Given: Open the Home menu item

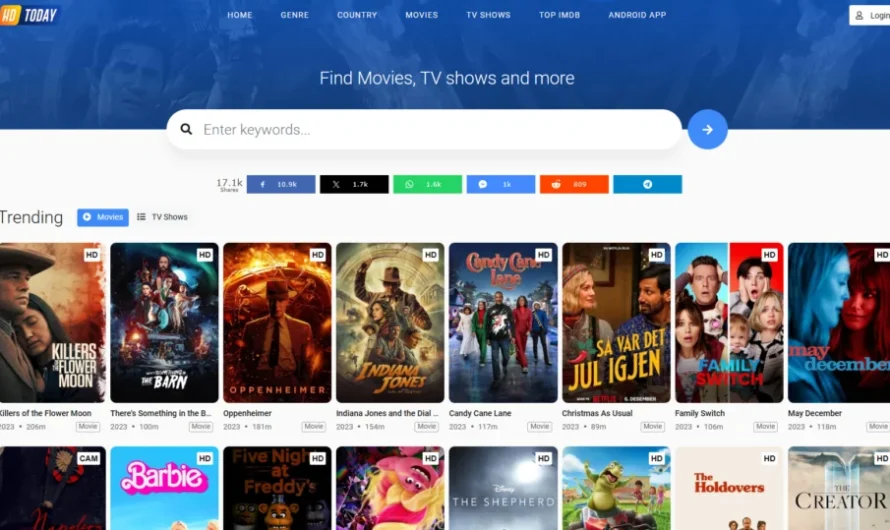Looking at the screenshot, I should tap(240, 15).
